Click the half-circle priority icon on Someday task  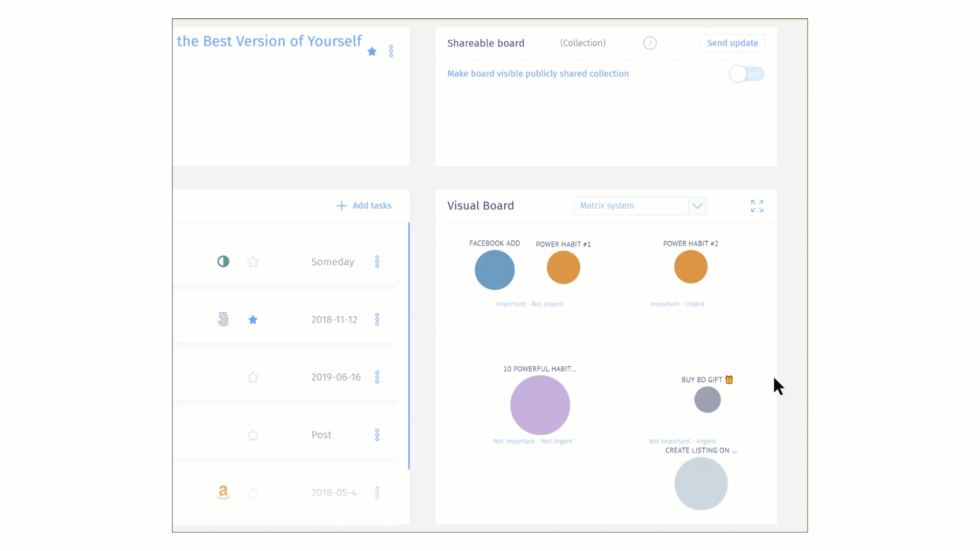coord(224,261)
